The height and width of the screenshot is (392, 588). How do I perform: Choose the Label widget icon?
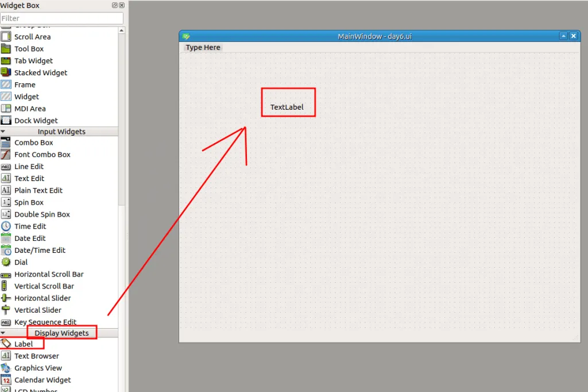6,344
